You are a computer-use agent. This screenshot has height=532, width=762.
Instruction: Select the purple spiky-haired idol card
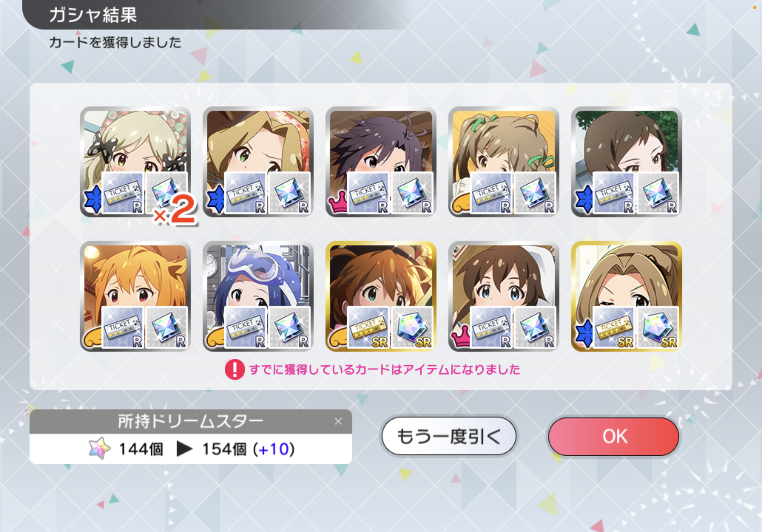click(x=381, y=162)
